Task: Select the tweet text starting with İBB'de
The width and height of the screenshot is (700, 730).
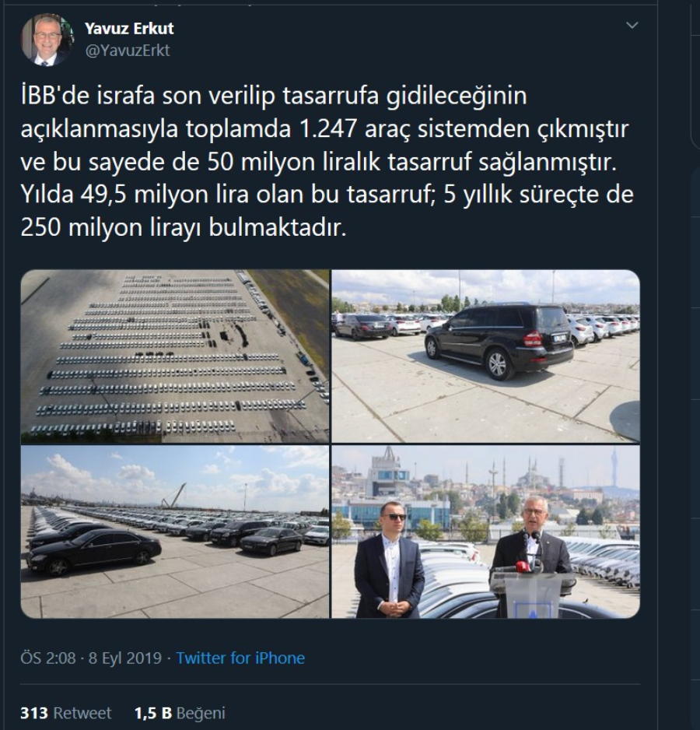Action: pos(327,161)
